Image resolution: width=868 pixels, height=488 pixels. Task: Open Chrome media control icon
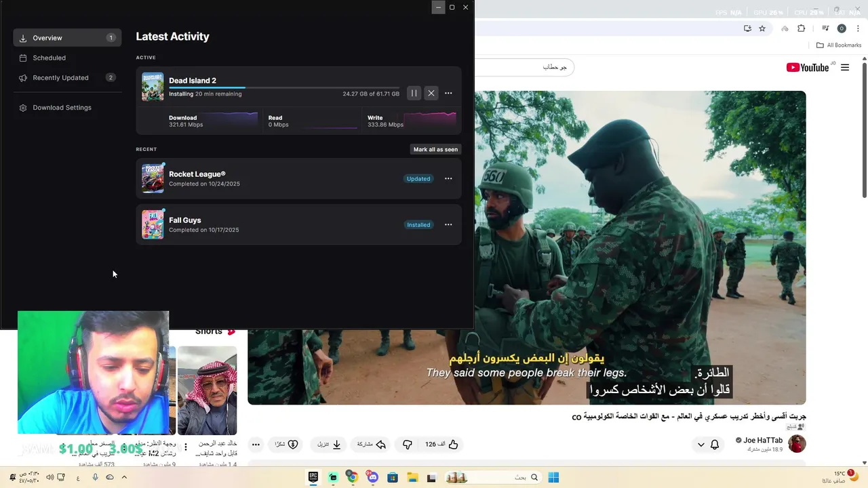coord(825,28)
